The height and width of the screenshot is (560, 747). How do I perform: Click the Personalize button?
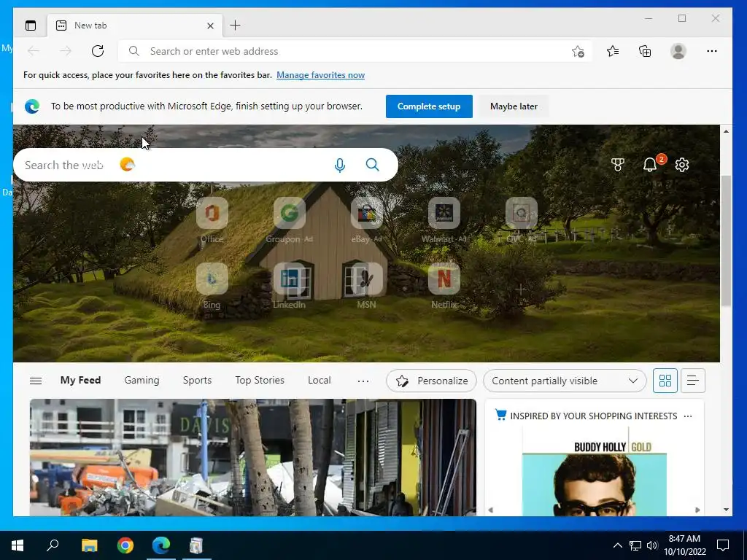click(x=431, y=381)
